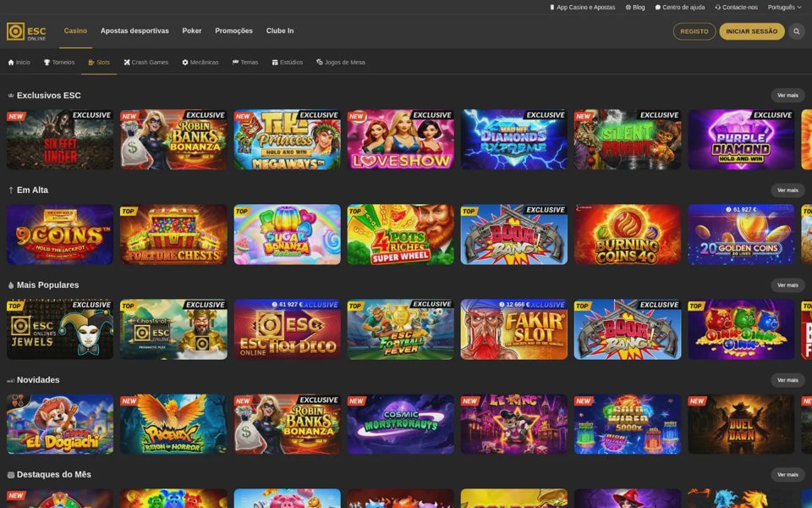Select the Torneios tab
Viewport: 812px width, 508px height.
(x=59, y=62)
